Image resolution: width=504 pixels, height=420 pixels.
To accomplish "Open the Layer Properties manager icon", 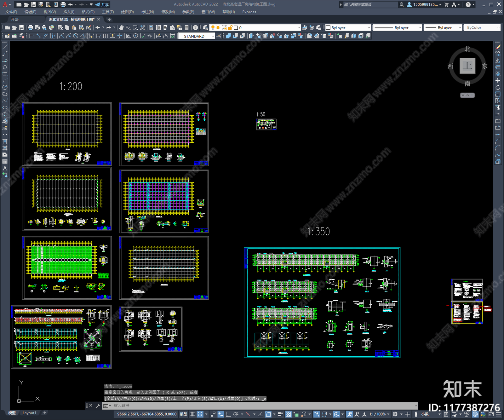I will tap(206, 28).
